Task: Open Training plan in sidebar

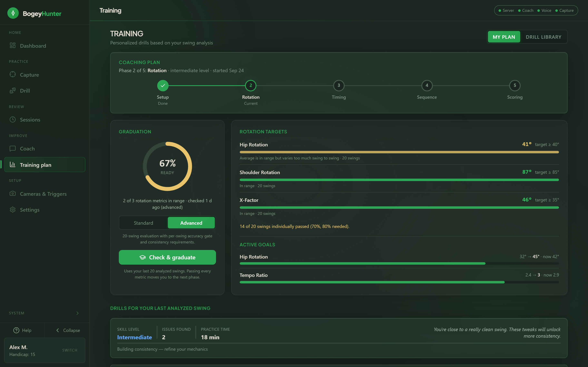Action: tap(45, 165)
